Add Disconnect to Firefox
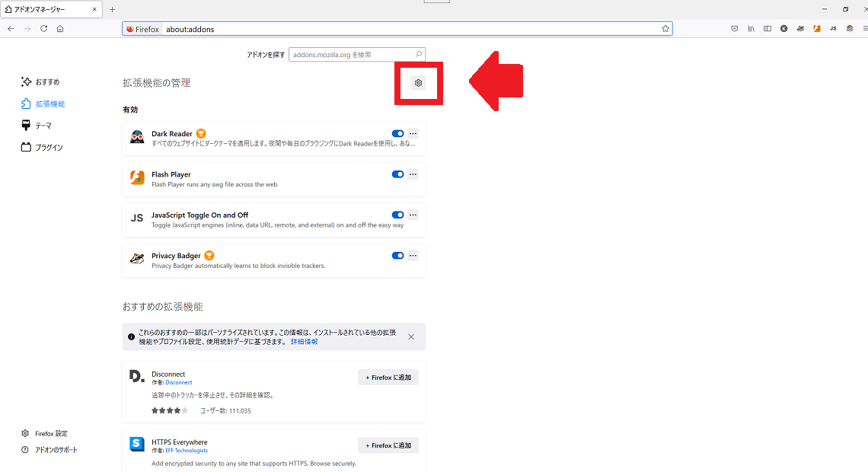The image size is (868, 472). click(388, 377)
